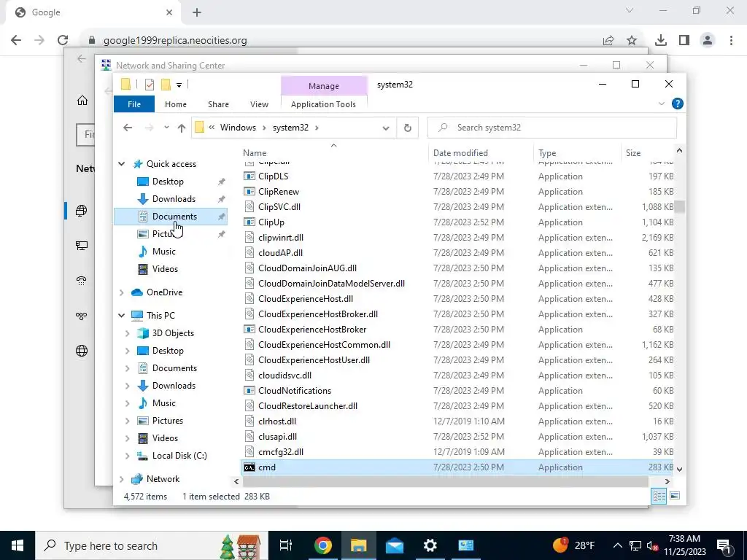
Task: Click the Explorer back navigation arrow
Action: pyautogui.click(x=127, y=128)
